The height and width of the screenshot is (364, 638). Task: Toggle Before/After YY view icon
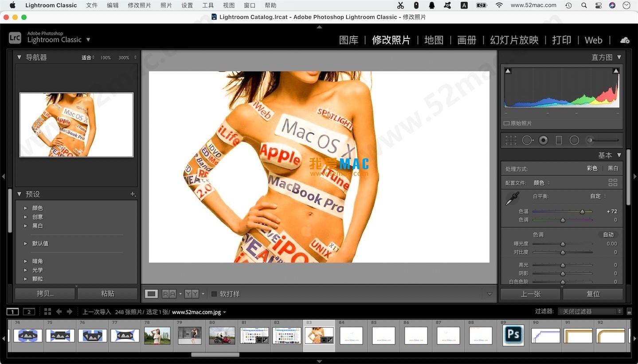[x=192, y=294]
